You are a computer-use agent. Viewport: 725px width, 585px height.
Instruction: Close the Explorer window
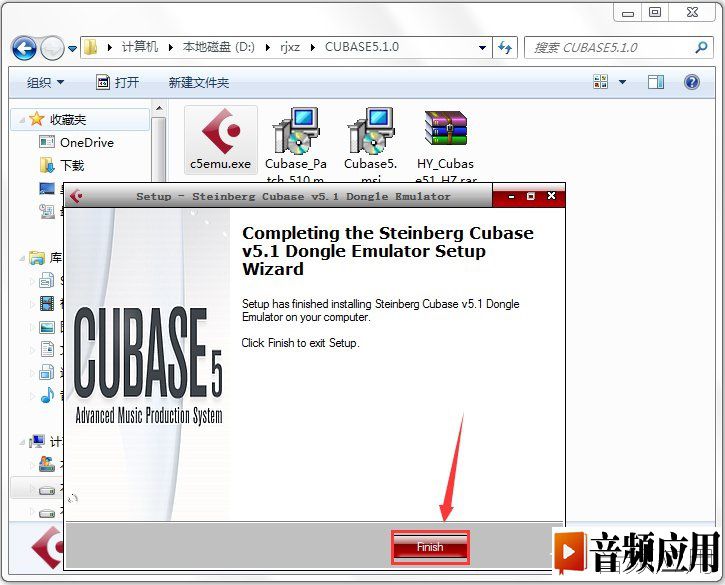[x=692, y=12]
